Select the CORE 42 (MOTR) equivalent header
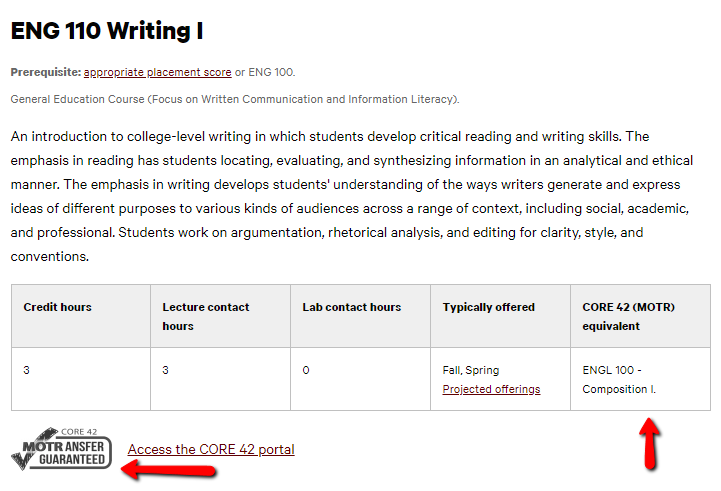This screenshot has height=491, width=721. click(x=628, y=316)
